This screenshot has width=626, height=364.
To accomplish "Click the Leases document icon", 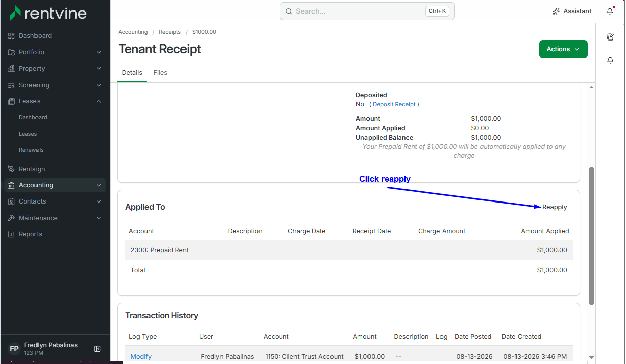I will [x=11, y=101].
